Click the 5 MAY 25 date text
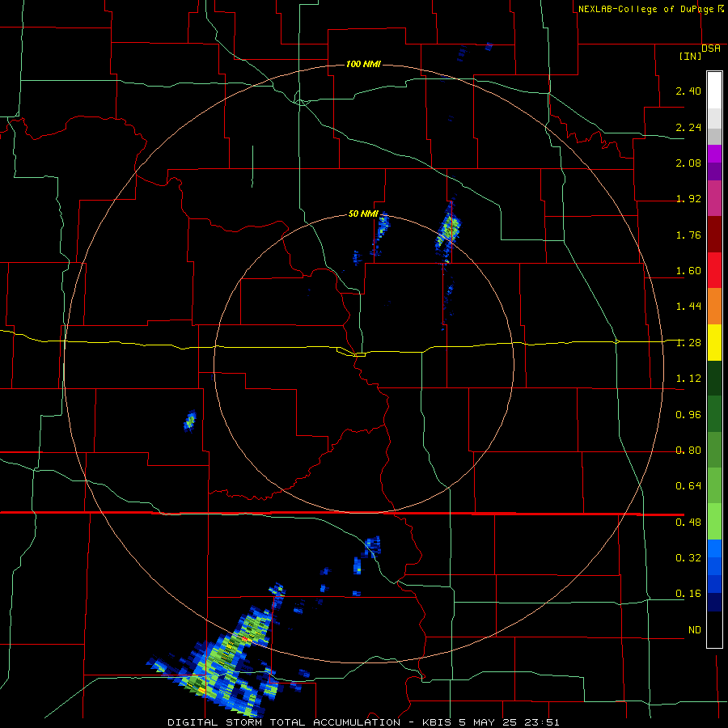728x728 pixels. point(488,722)
